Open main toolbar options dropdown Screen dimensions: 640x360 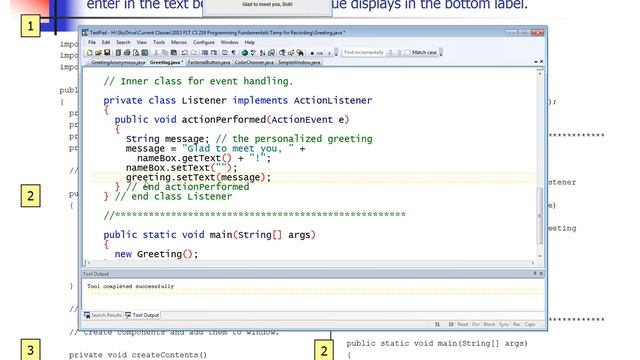pyautogui.click(x=336, y=52)
